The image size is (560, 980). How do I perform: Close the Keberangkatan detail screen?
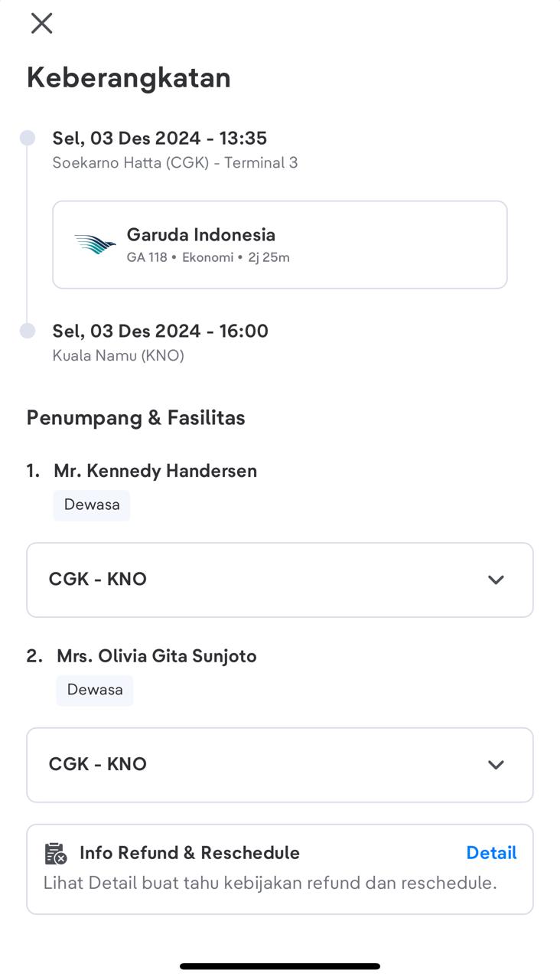41,23
